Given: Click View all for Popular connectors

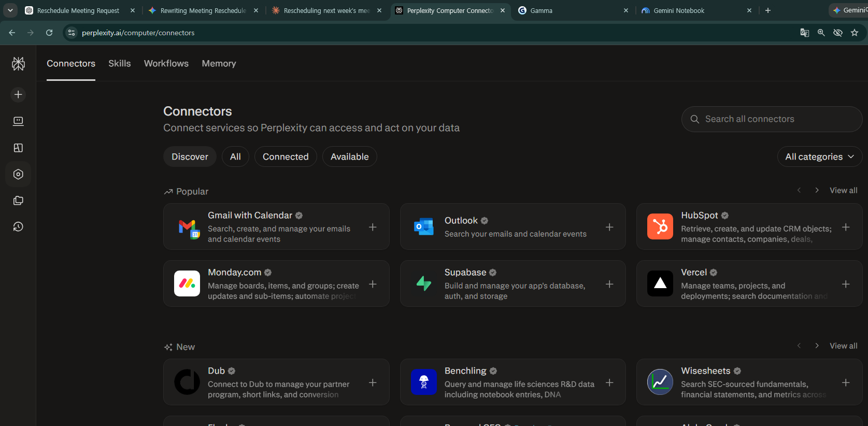Looking at the screenshot, I should coord(843,190).
